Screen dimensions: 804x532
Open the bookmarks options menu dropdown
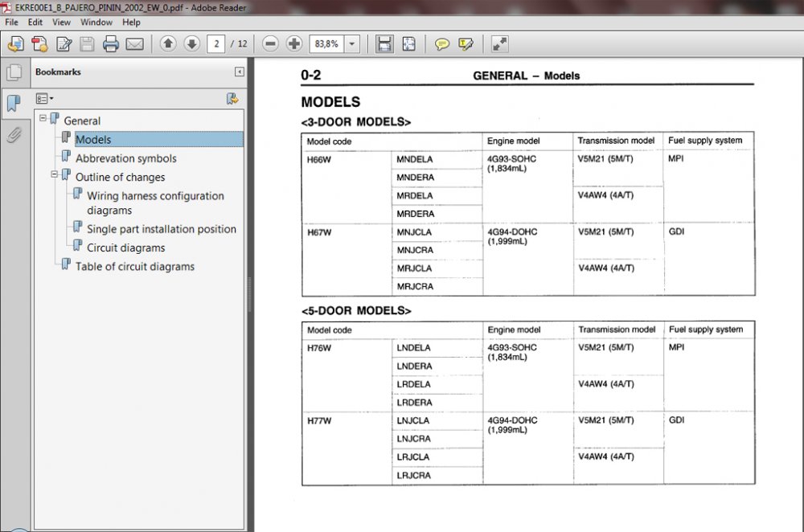click(44, 98)
